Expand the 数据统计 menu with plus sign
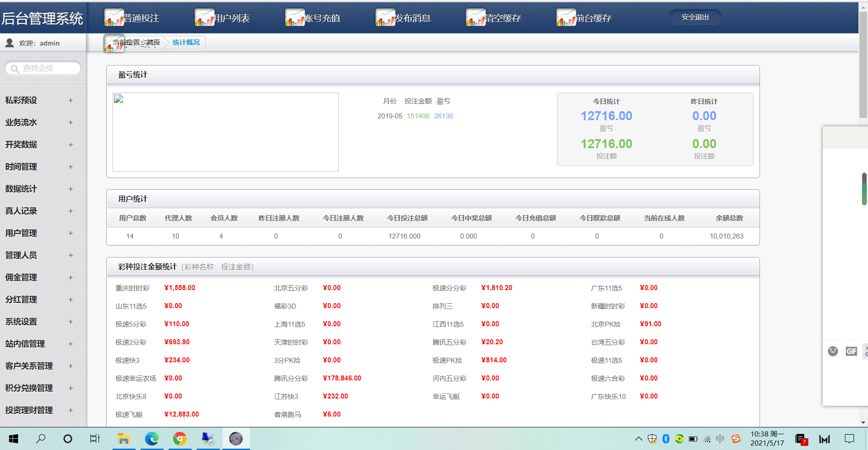Screen dimensions: 868x450 point(71,189)
